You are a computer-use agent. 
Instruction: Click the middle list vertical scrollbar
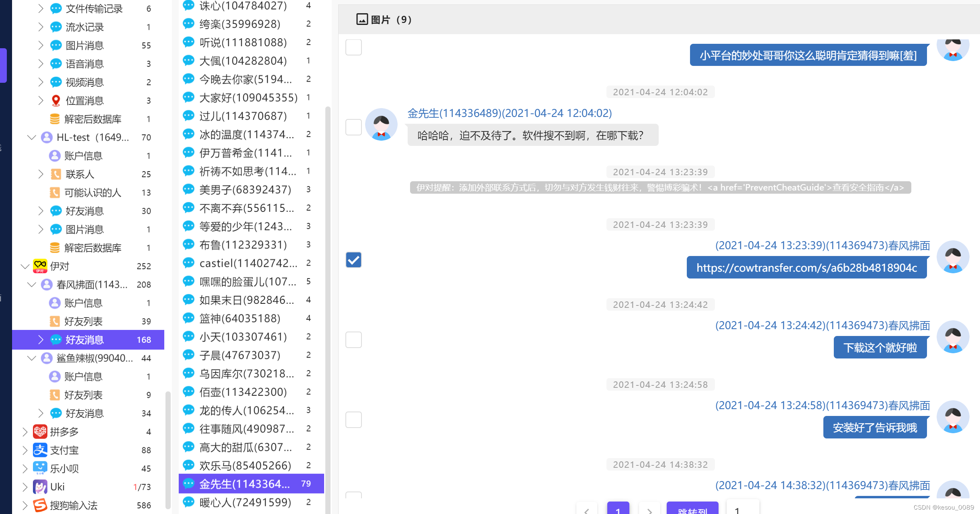tap(328, 281)
